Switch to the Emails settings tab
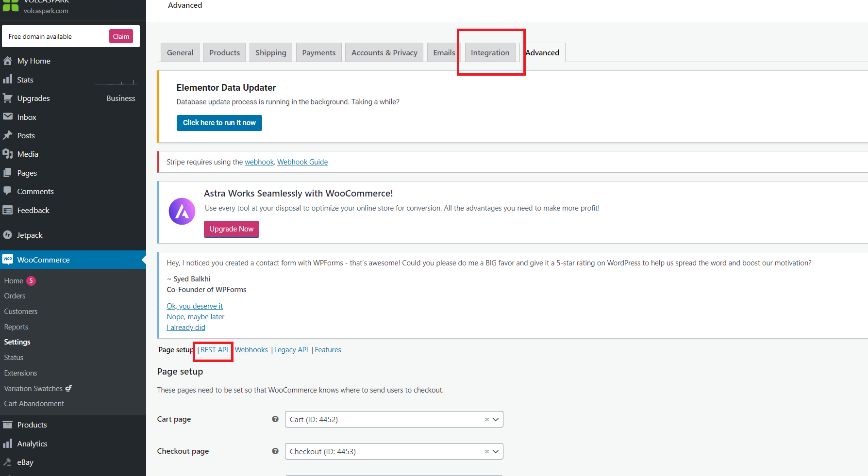This screenshot has width=868, height=476. (444, 52)
